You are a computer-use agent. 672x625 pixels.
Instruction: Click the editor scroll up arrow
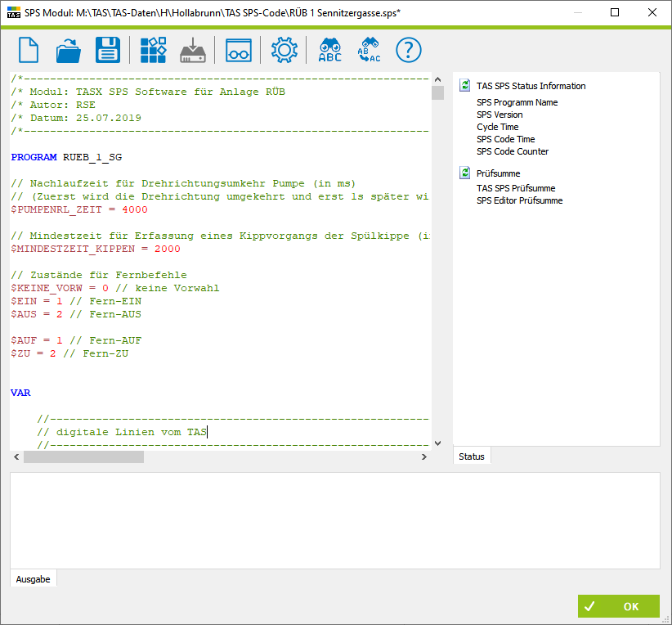tap(437, 79)
